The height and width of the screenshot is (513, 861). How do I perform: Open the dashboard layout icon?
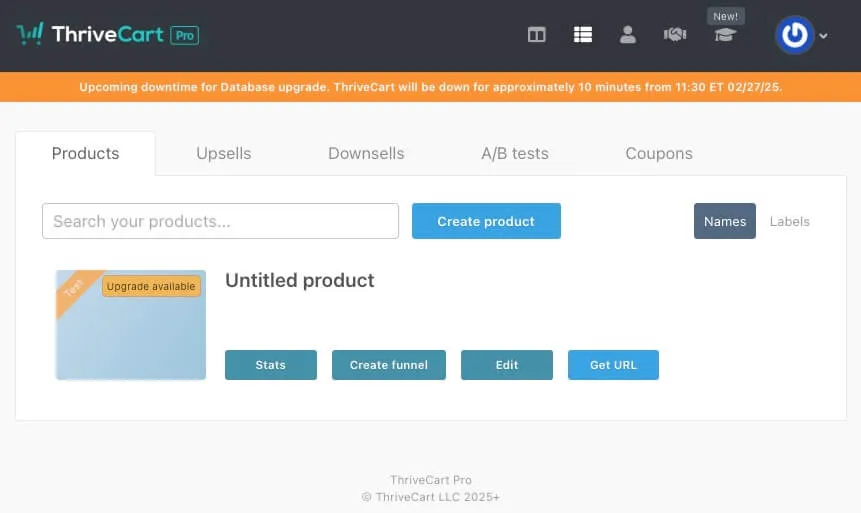[536, 35]
